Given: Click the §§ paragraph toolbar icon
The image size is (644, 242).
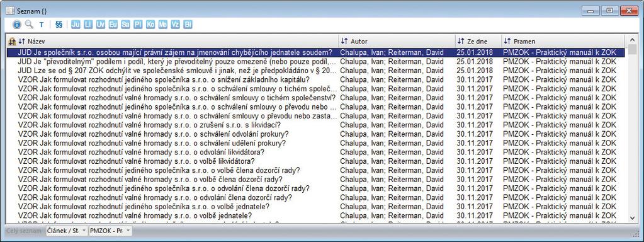Looking at the screenshot, I should 59,24.
